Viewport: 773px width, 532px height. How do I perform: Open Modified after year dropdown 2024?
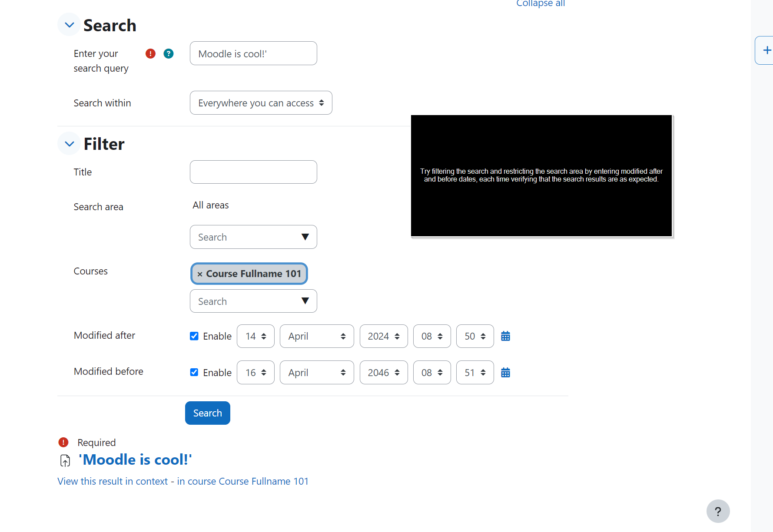tap(384, 336)
